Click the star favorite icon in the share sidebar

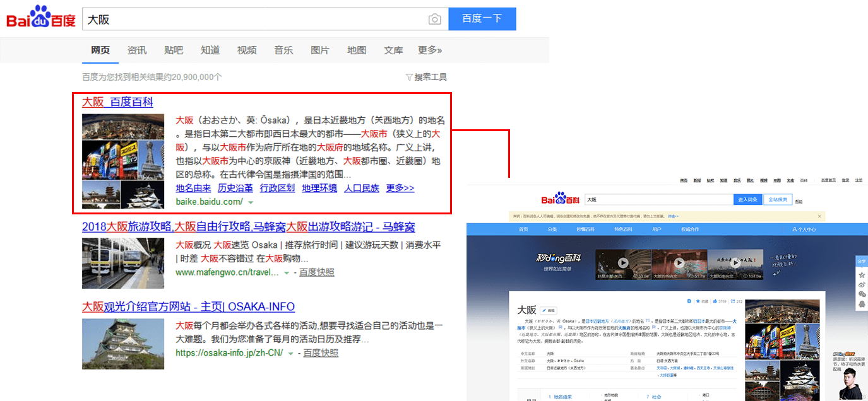click(x=862, y=275)
